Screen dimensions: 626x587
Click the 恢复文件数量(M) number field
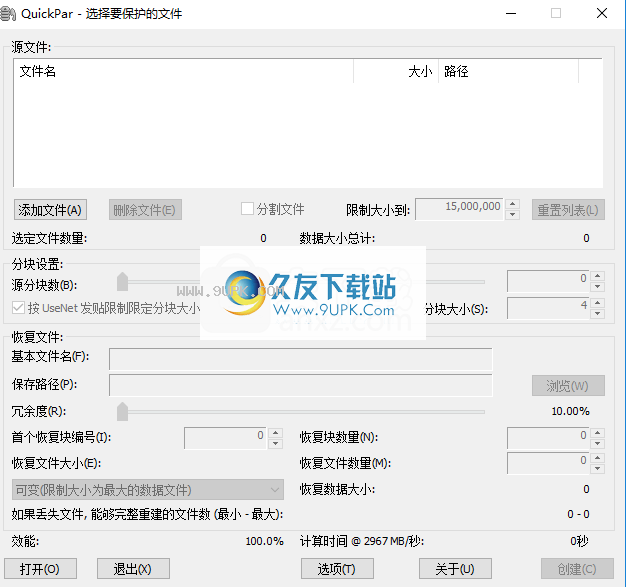548,463
